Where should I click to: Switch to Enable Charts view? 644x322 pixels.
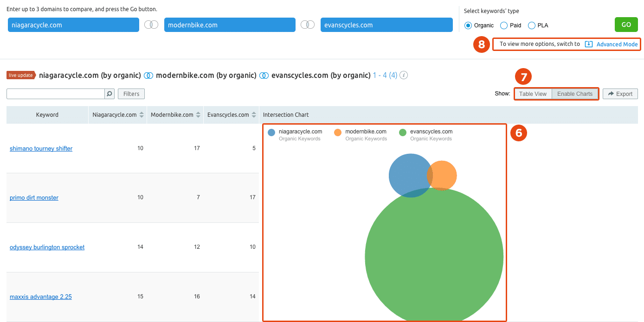575,94
